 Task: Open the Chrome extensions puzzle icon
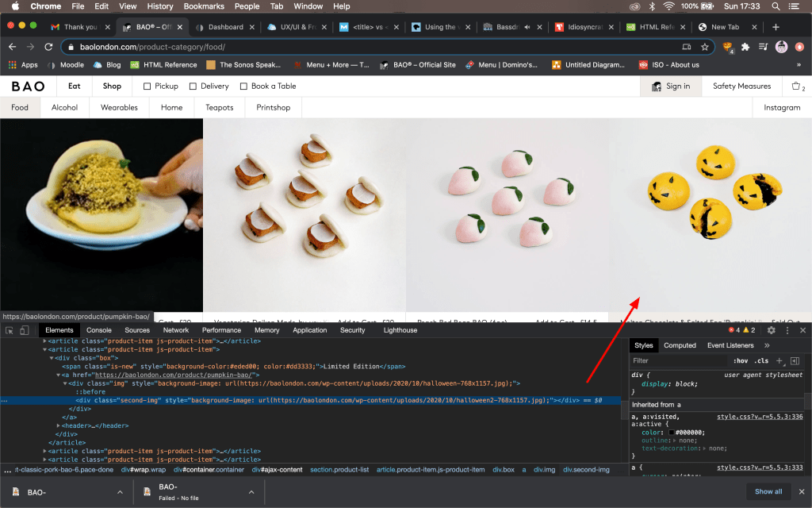(x=745, y=47)
